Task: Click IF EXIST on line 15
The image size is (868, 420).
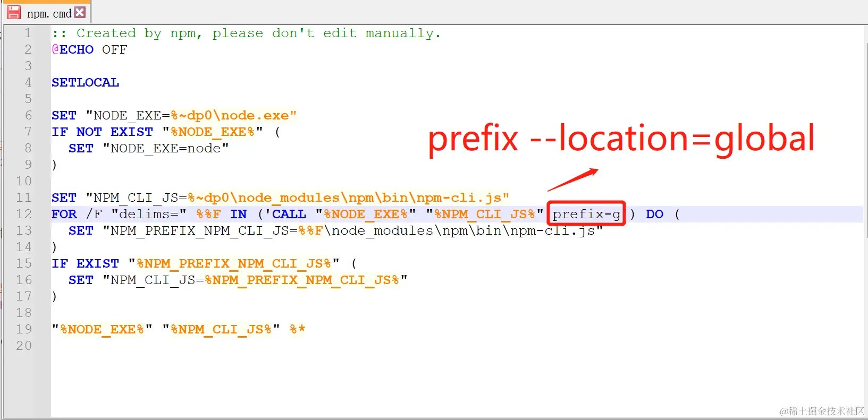Action: 85,263
